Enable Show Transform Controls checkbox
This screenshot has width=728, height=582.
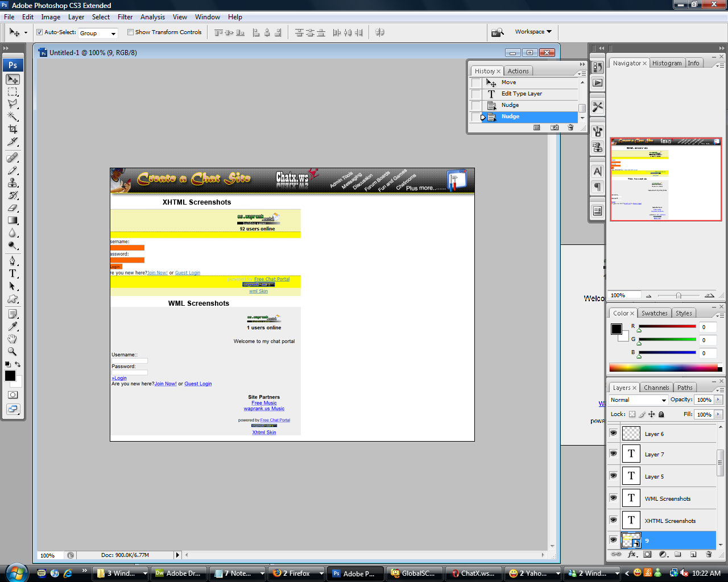click(x=130, y=32)
